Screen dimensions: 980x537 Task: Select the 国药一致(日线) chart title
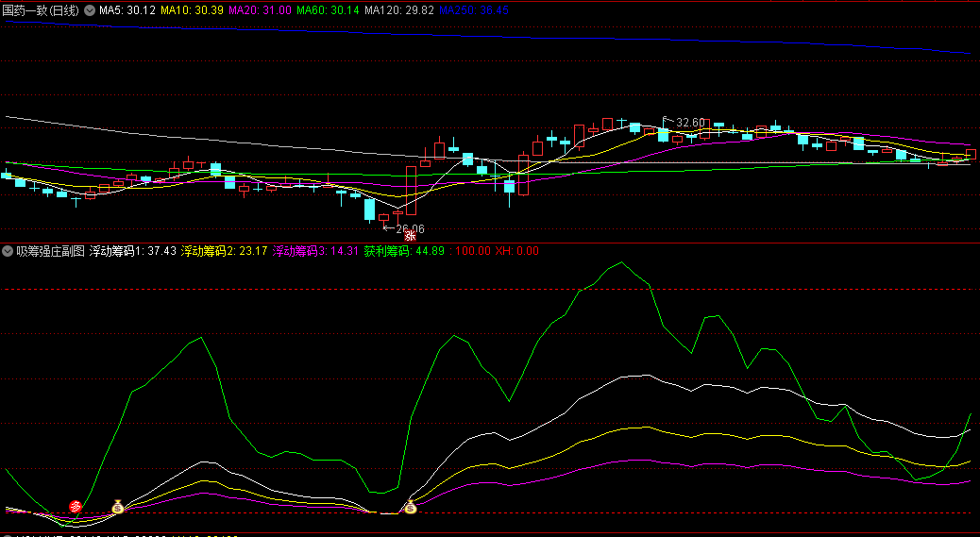point(41,10)
